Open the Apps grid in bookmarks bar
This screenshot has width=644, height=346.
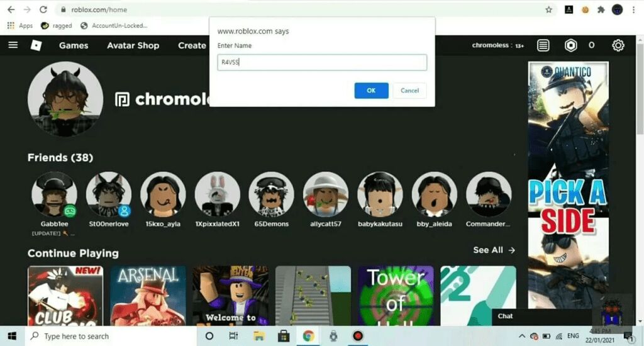[19, 25]
